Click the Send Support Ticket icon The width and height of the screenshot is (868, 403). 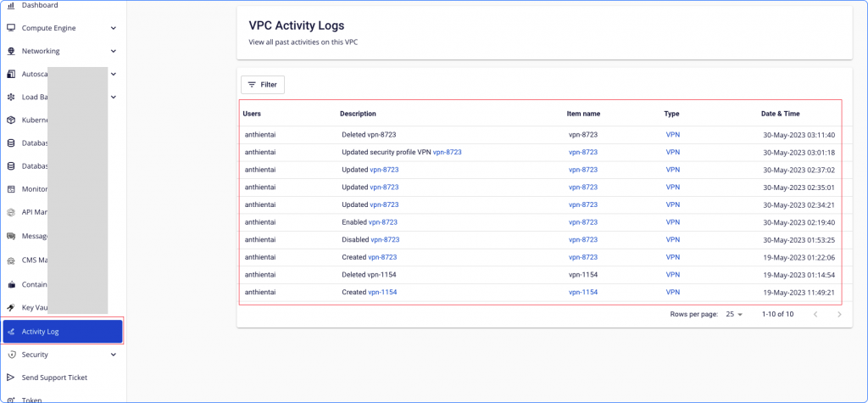point(11,378)
